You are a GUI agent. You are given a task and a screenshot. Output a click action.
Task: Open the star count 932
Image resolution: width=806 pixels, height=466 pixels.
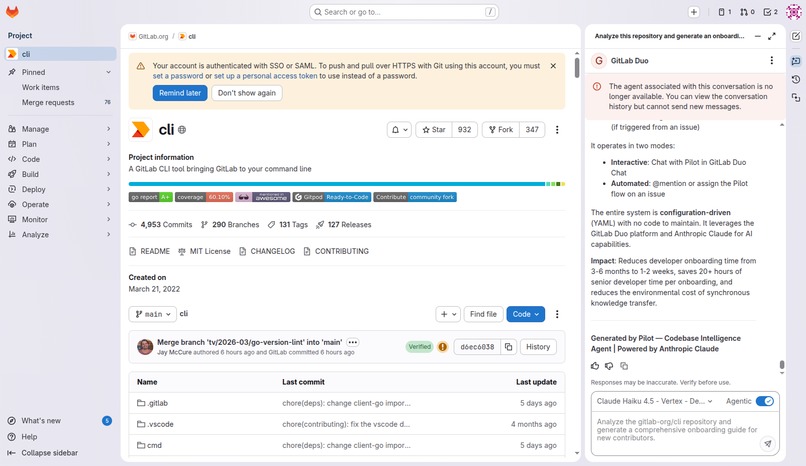(x=465, y=130)
